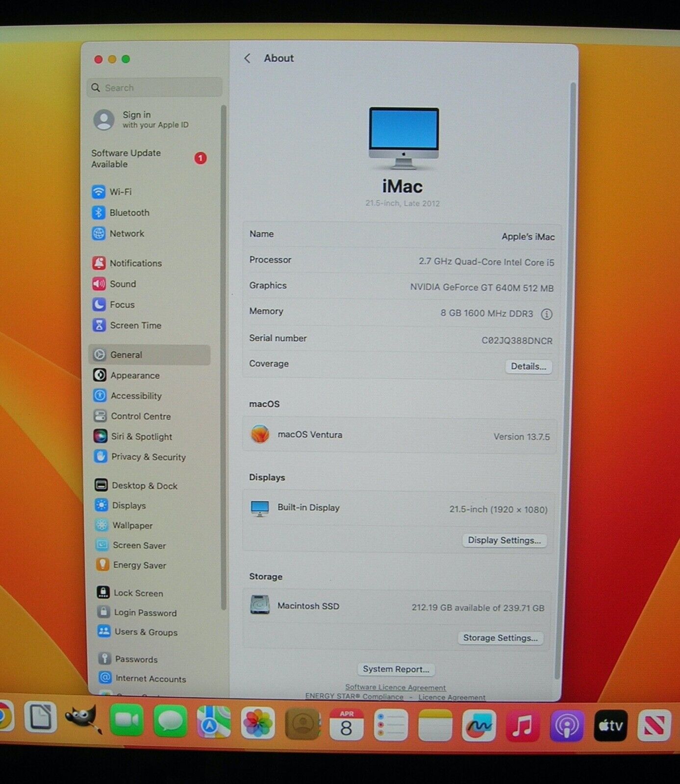Viewport: 680px width, 784px height.
Task: Open Sound settings
Action: [114, 284]
